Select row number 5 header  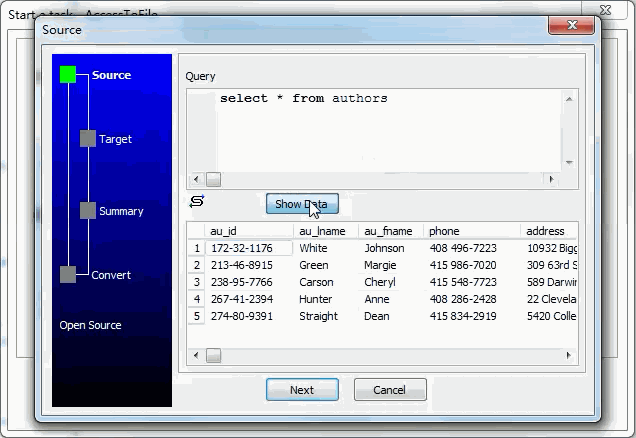coord(197,316)
